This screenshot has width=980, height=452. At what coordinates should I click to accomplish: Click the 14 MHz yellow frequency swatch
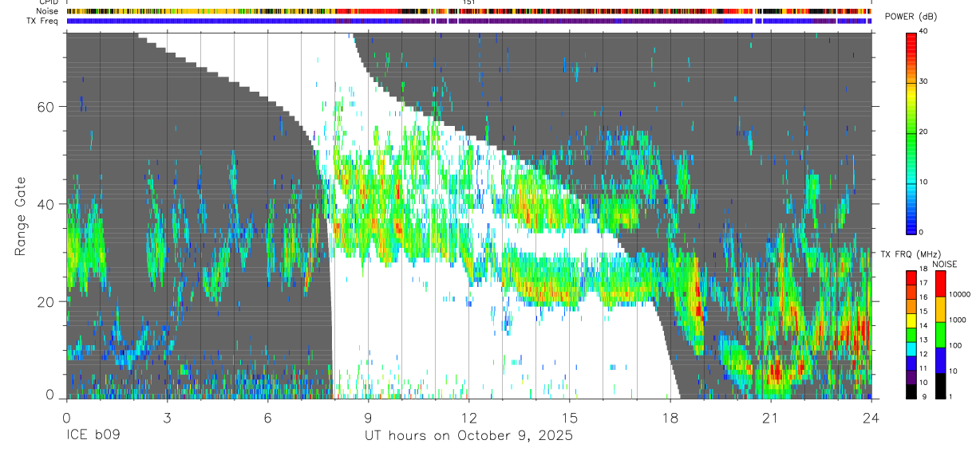tap(911, 320)
